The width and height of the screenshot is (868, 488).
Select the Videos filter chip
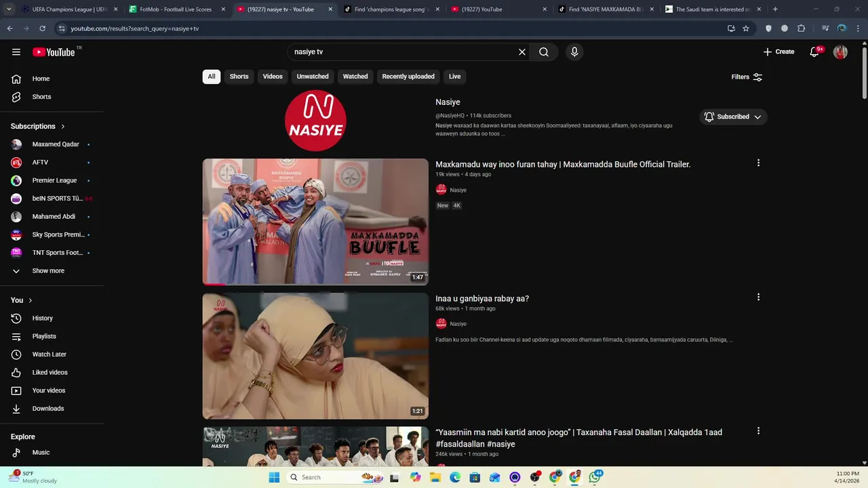[x=273, y=77]
